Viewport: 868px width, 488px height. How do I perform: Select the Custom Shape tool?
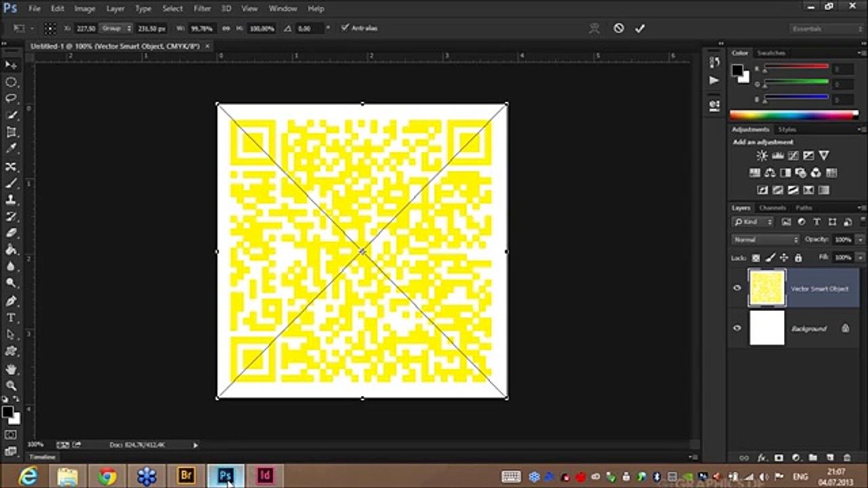[x=11, y=352]
